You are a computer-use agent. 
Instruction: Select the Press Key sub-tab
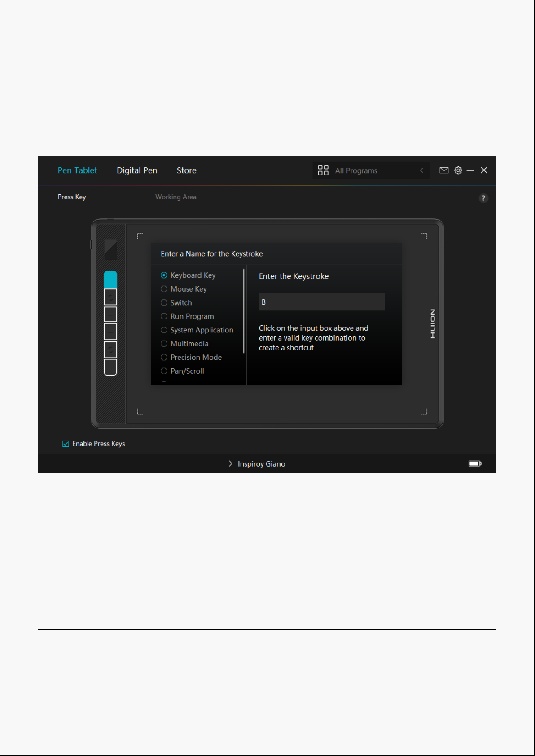click(x=72, y=197)
